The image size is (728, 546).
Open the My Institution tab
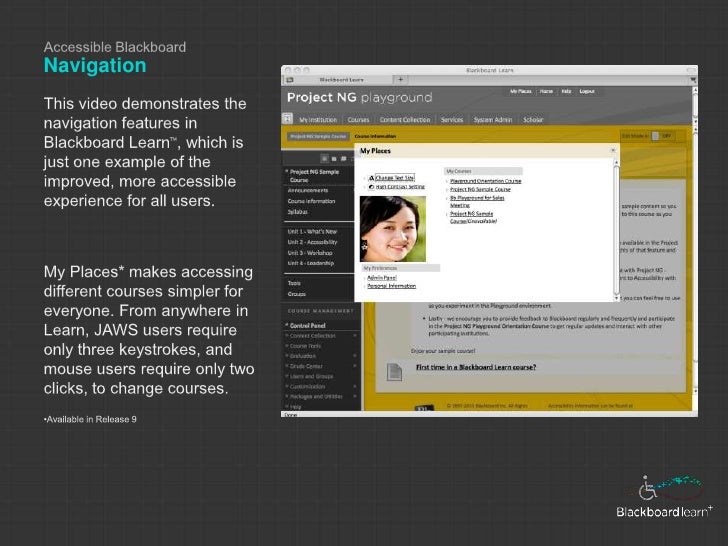(318, 120)
